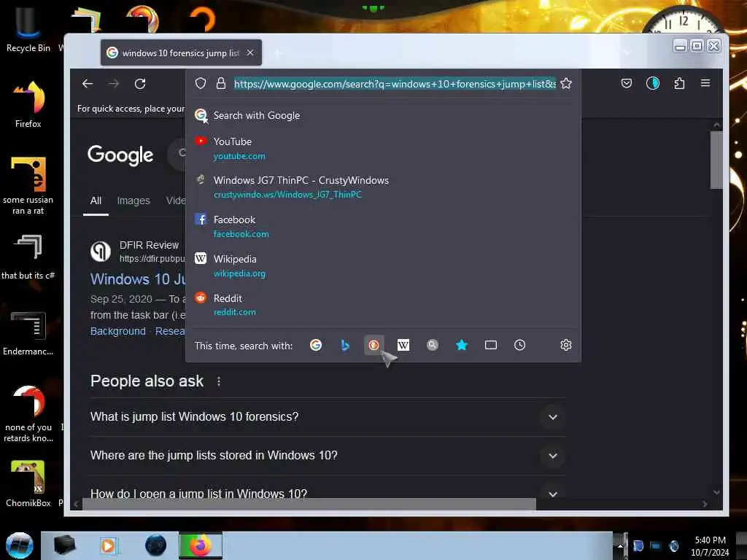Show hidden system tray icons arrow

tap(620, 546)
